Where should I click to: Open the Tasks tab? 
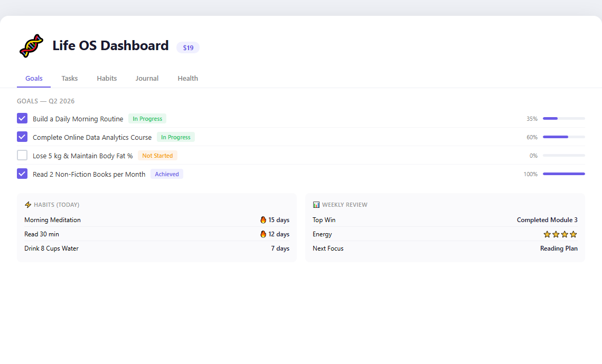pyautogui.click(x=70, y=78)
